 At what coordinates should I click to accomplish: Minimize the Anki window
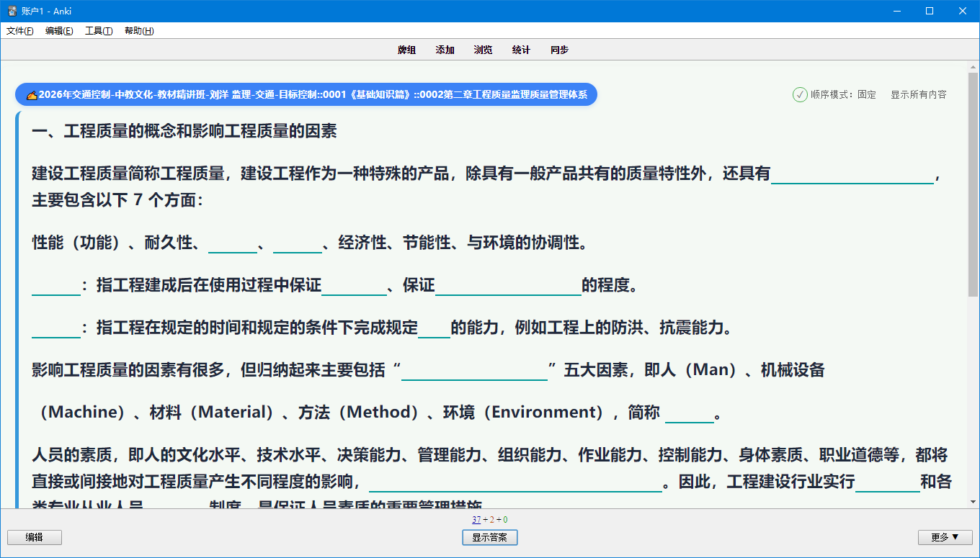point(897,11)
